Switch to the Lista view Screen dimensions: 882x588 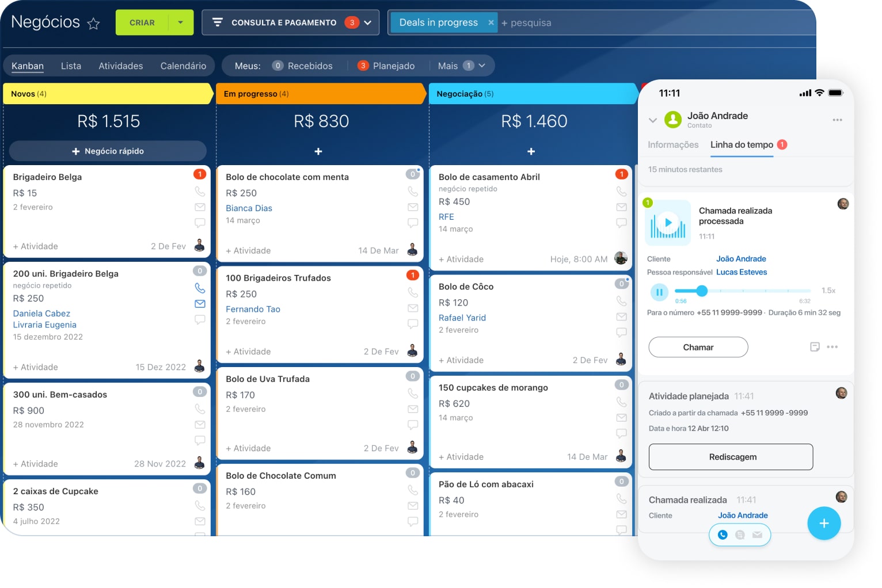tap(71, 66)
